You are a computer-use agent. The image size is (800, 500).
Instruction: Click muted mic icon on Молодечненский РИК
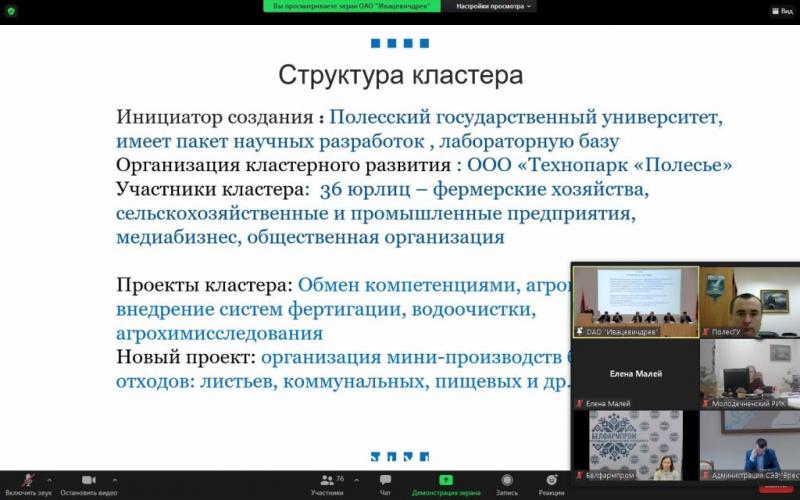coord(707,404)
